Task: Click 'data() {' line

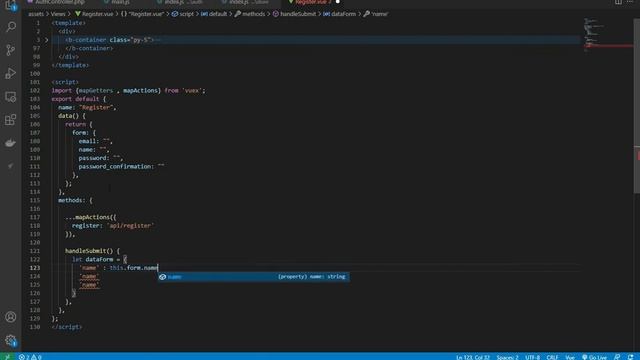Action: coord(72,116)
